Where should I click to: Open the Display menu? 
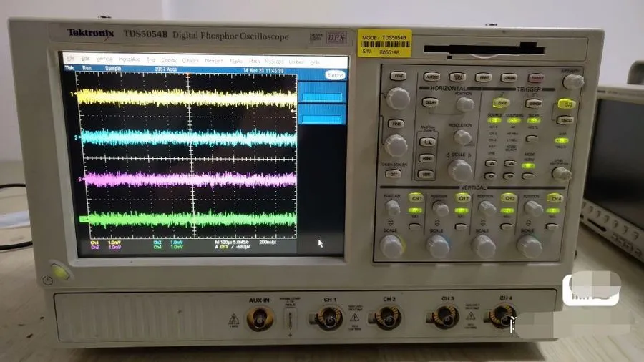(168, 60)
